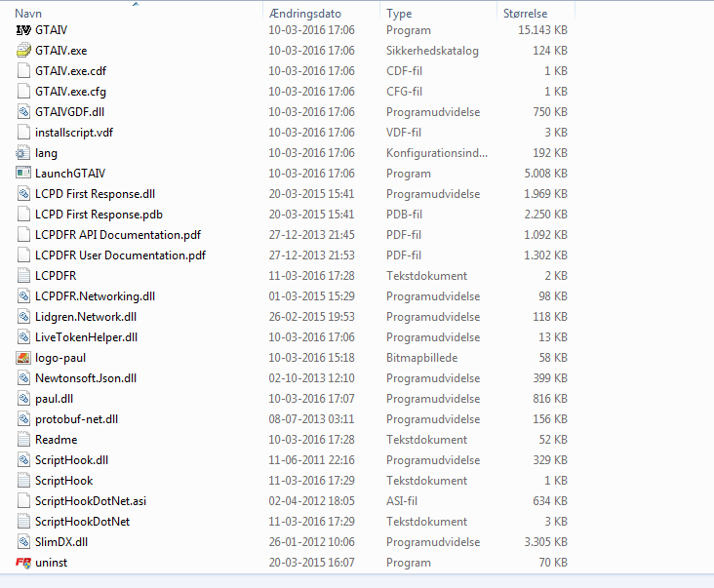Click the ScriptHook.dll icon
The image size is (714, 588).
tap(23, 460)
